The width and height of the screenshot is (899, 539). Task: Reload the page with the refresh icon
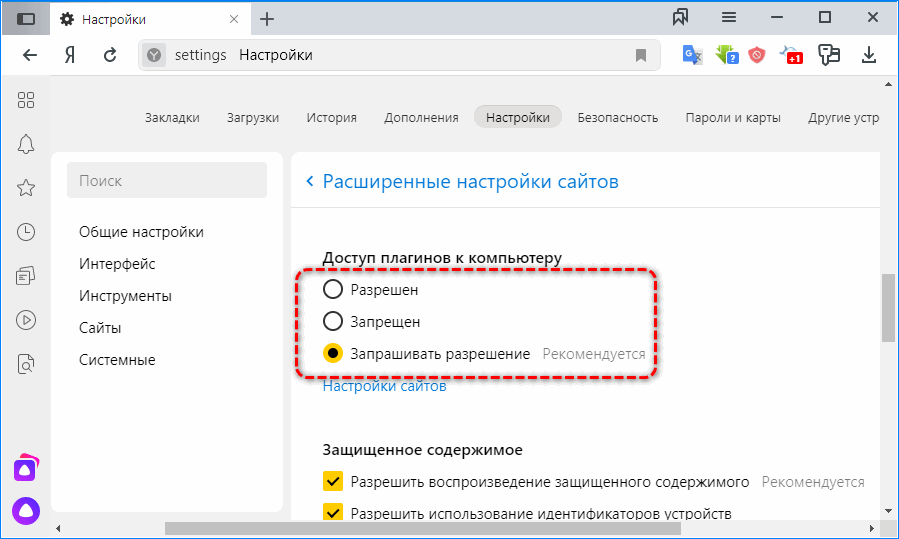coord(110,55)
